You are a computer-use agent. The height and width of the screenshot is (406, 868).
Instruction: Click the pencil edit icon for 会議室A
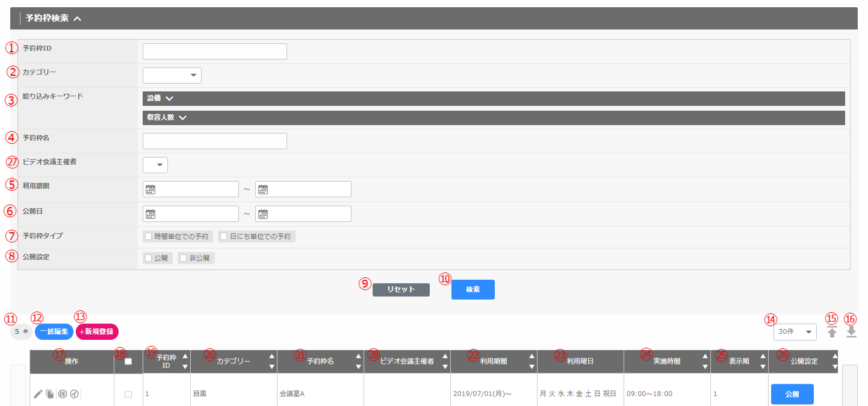pos(38,395)
